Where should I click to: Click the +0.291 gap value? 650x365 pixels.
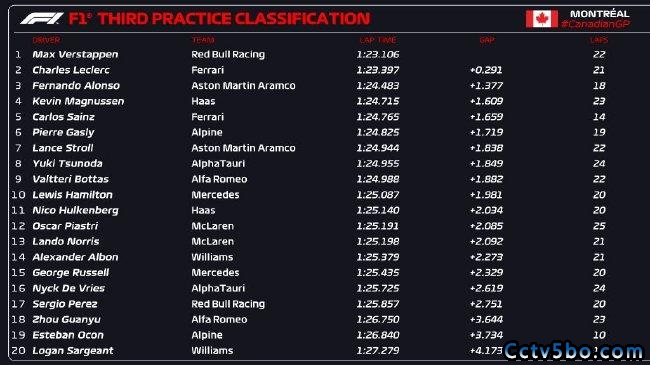click(486, 70)
